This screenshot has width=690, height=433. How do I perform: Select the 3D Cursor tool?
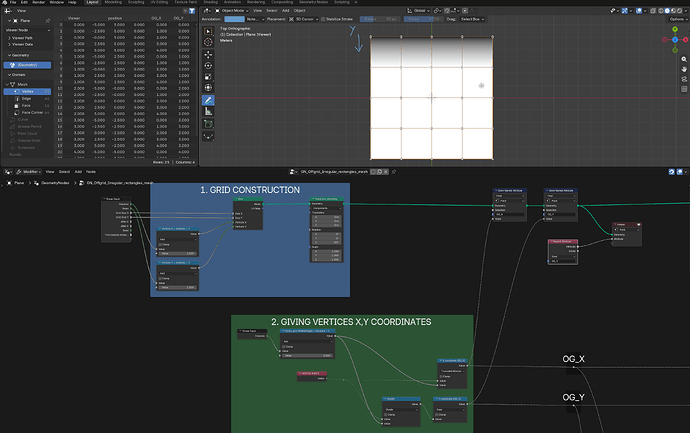click(208, 42)
